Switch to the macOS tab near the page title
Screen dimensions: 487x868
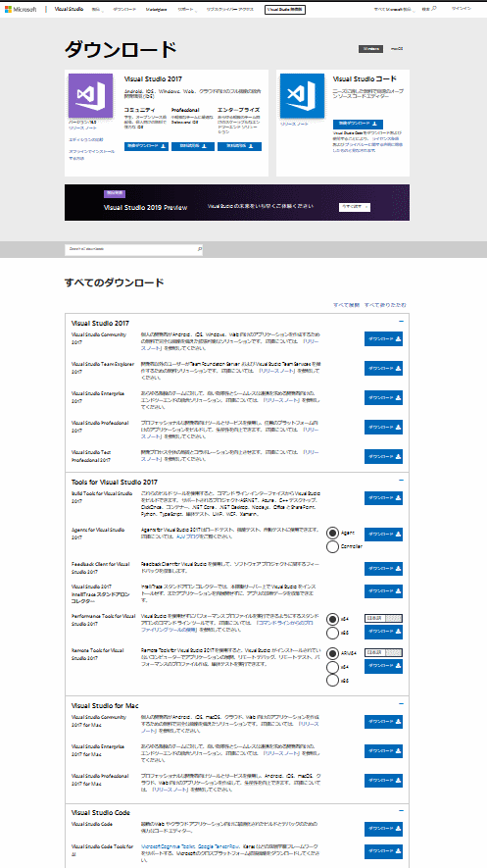click(397, 49)
